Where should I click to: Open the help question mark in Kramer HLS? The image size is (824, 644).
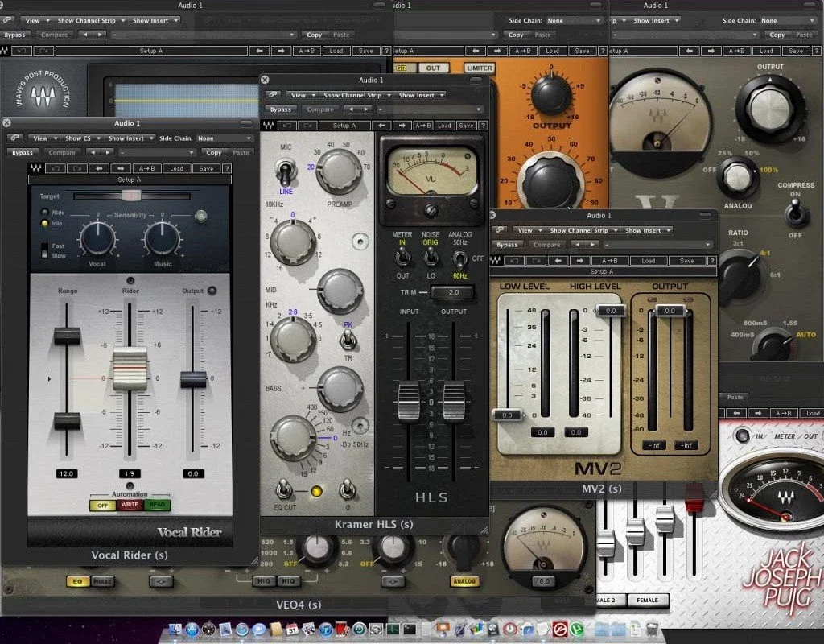(x=483, y=126)
